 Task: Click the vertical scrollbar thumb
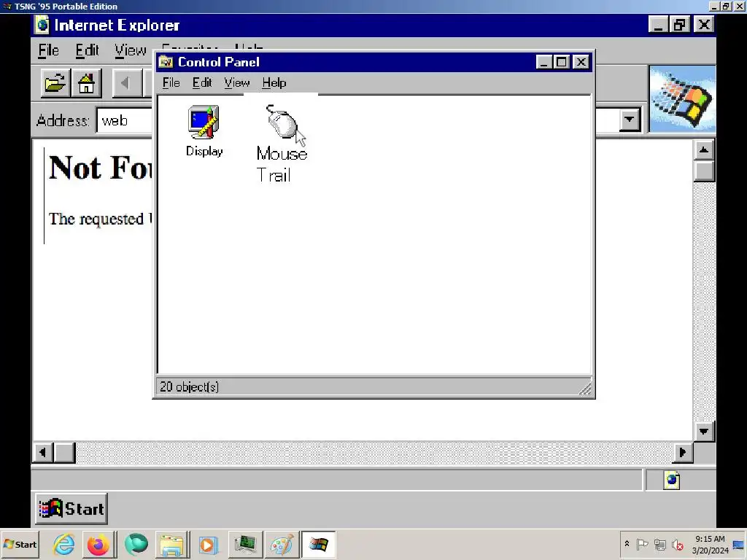(704, 171)
